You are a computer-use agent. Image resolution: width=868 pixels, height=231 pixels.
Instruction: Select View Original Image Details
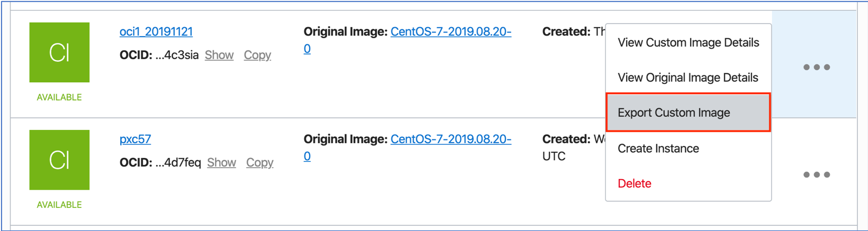click(688, 78)
